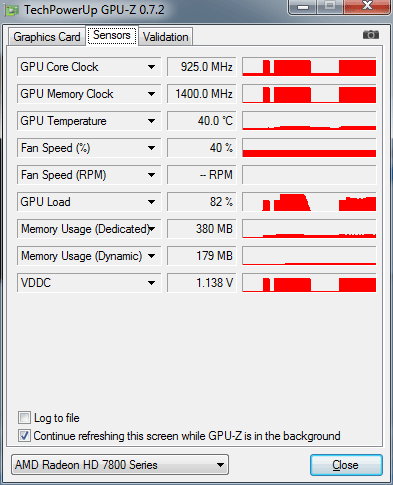Screen dimensions: 393x485
Task: Click the GPU Load history graph
Action: pyautogui.click(x=309, y=202)
